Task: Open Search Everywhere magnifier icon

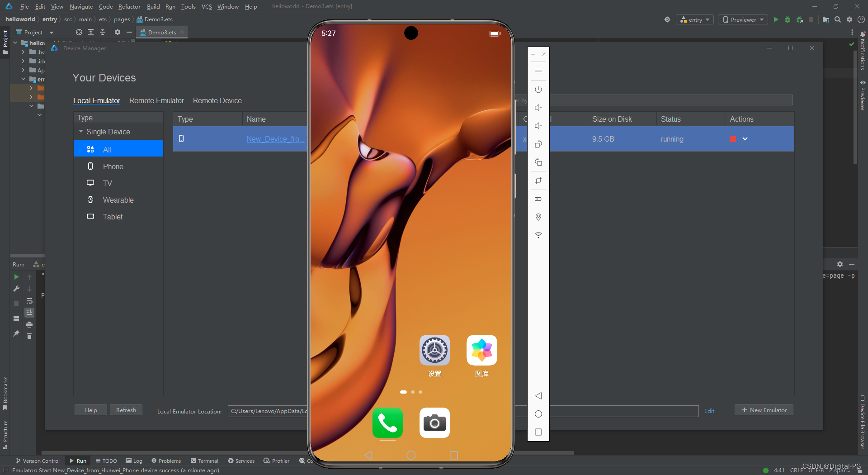Action: [x=838, y=19]
